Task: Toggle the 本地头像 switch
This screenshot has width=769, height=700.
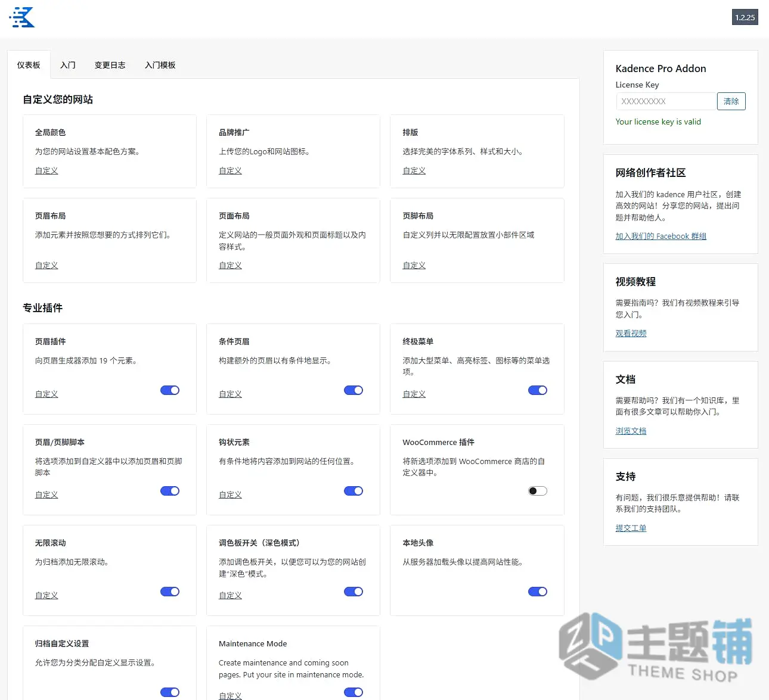Action: 538,592
